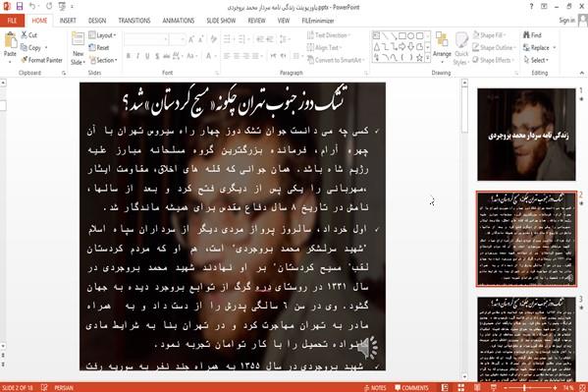
Task: Click the Format Painter brush icon
Action: (25, 60)
